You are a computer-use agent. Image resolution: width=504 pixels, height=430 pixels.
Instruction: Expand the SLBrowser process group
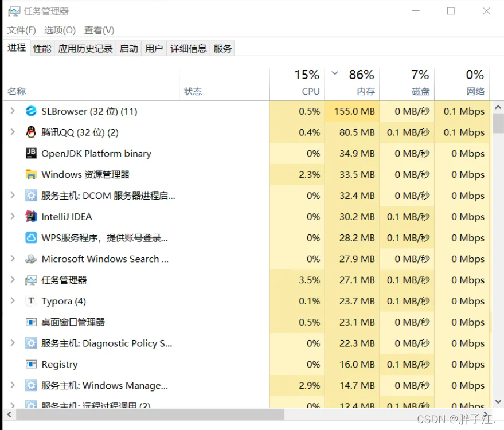[13, 111]
